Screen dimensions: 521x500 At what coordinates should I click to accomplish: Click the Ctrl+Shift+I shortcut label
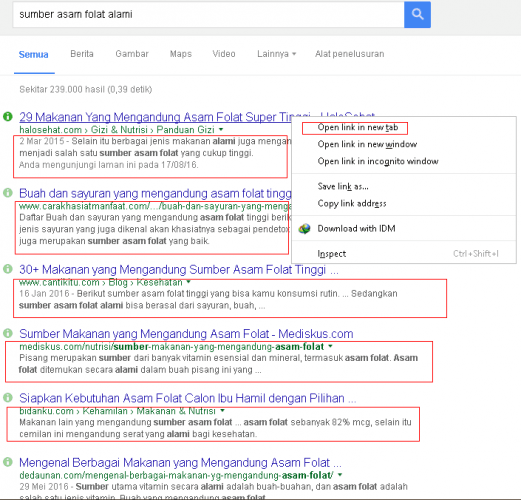point(476,254)
